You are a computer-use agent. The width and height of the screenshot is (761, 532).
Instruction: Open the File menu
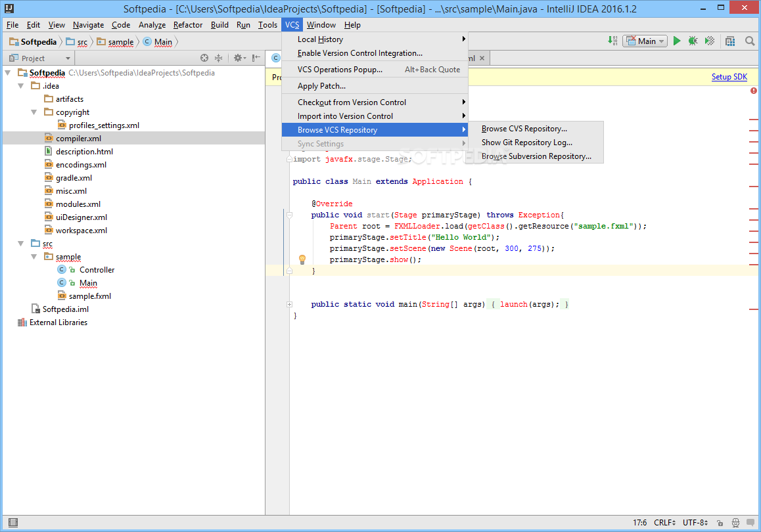coord(12,25)
